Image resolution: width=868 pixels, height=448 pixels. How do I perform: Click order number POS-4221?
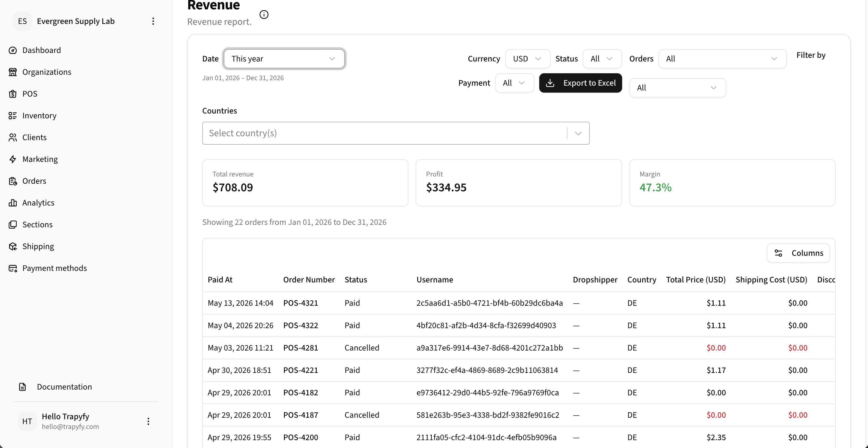point(301,371)
